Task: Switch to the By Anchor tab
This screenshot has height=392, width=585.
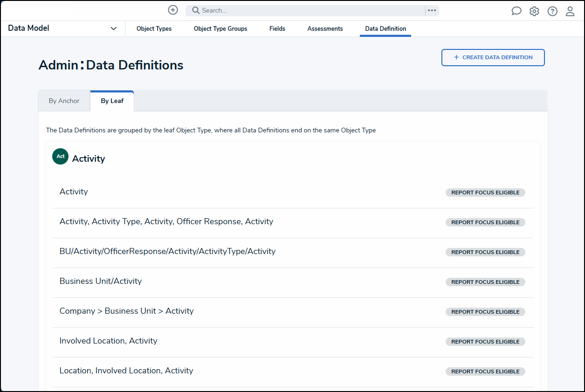Action: 64,101
